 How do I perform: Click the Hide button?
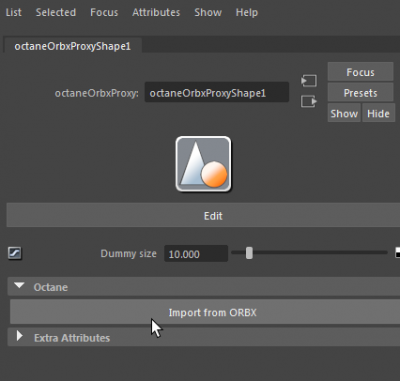(378, 113)
